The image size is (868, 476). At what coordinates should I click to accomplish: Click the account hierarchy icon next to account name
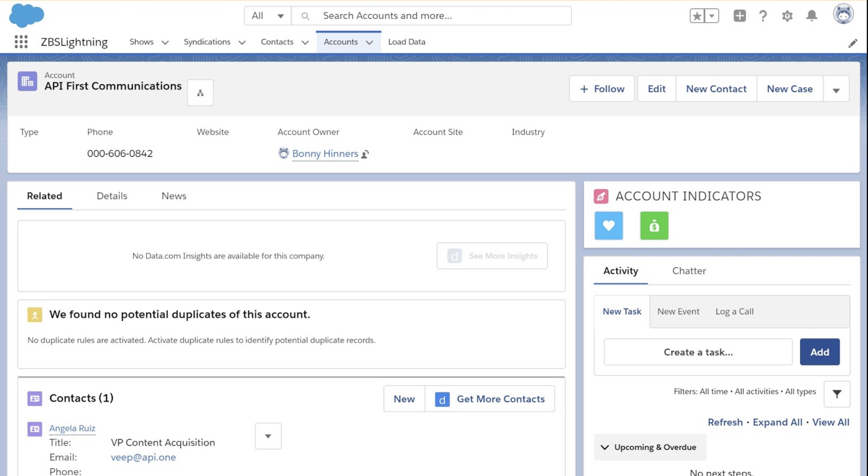[200, 92]
